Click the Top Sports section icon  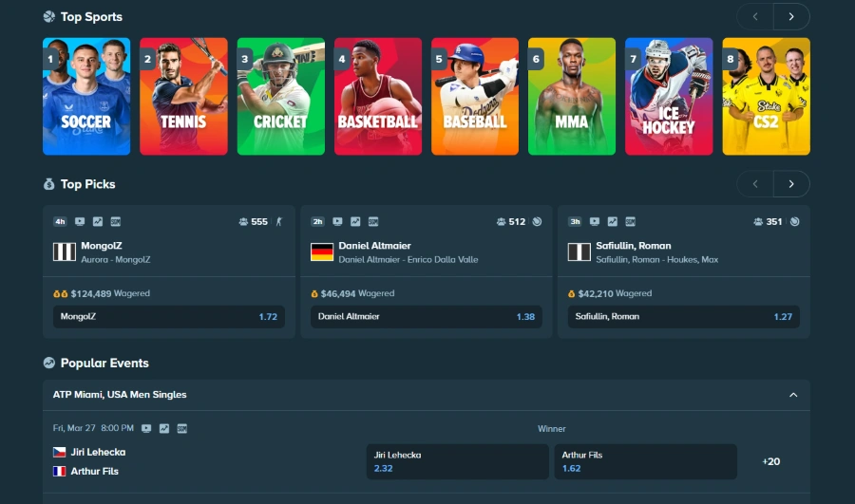pos(49,17)
